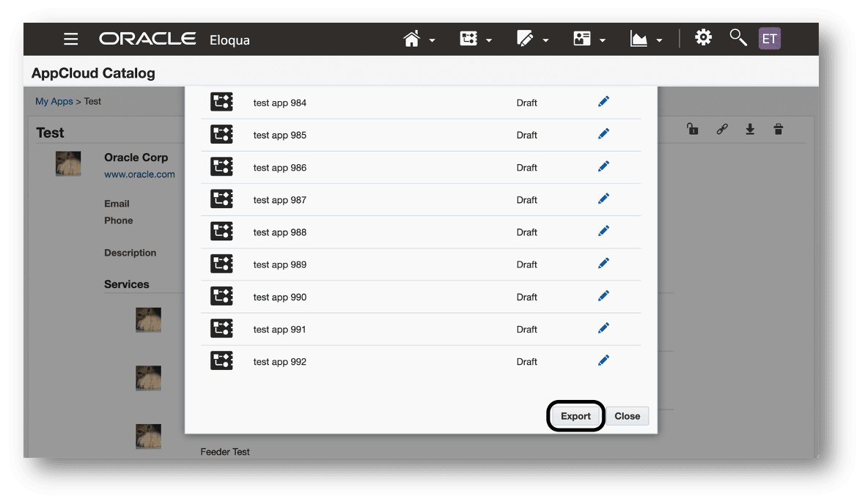Viewport: 865px width, 504px height.
Task: Click the Feeder Test service label
Action: [225, 452]
